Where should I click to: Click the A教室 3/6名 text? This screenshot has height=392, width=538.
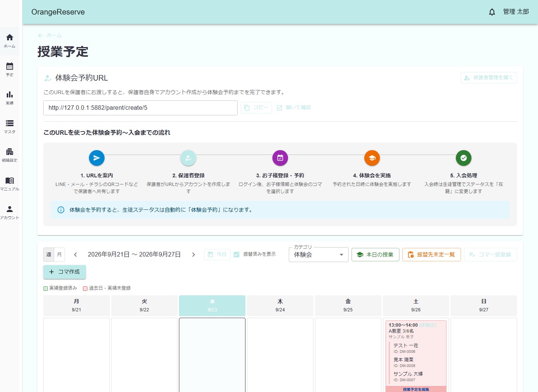click(x=401, y=331)
